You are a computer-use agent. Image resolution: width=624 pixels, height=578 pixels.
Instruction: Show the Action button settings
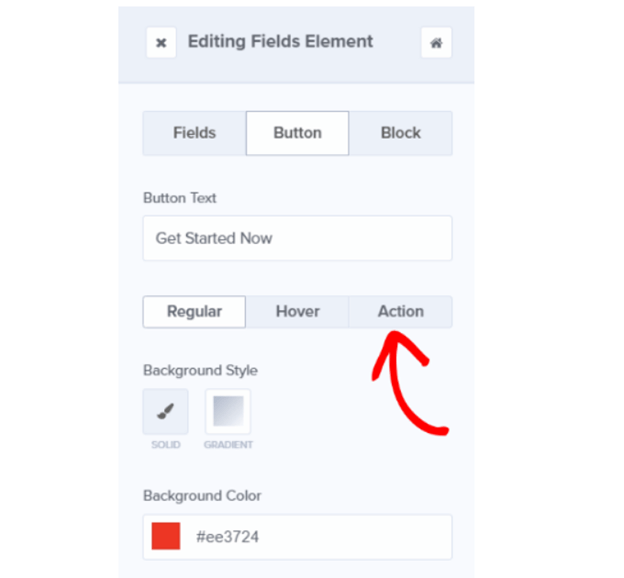(x=400, y=311)
